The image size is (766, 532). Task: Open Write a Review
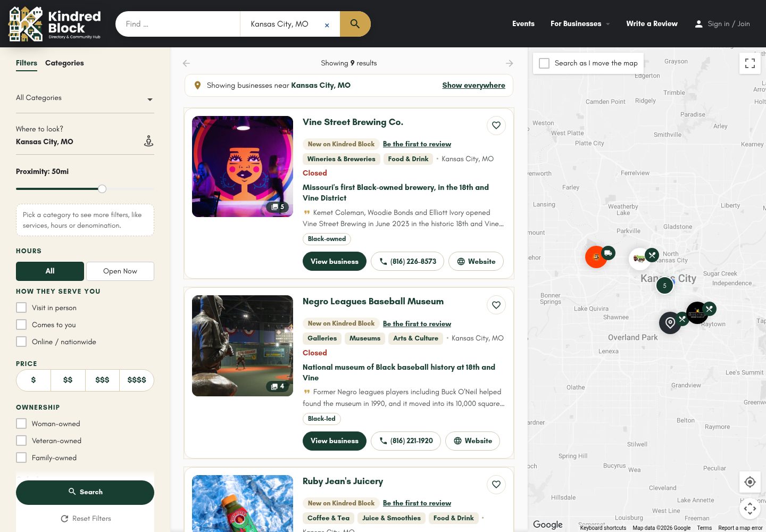pos(652,24)
